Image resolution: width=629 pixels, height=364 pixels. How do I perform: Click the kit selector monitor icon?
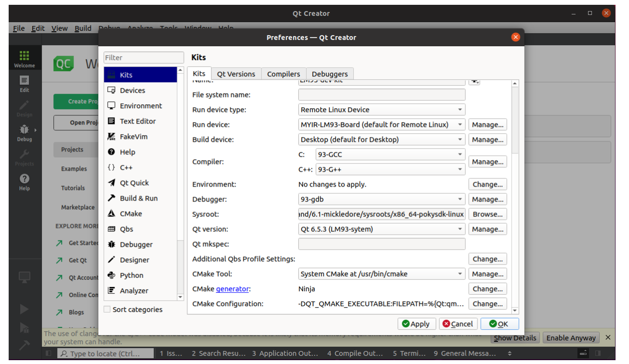(x=24, y=277)
